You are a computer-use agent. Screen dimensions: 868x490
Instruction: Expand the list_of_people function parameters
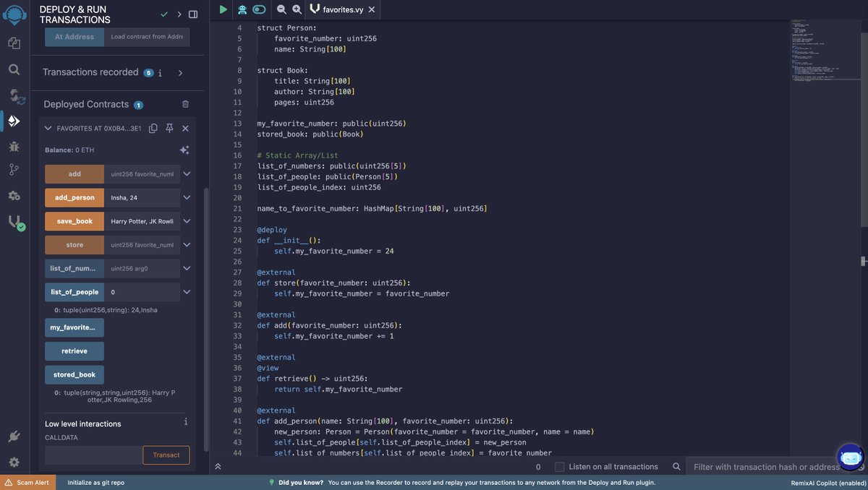[x=187, y=292]
